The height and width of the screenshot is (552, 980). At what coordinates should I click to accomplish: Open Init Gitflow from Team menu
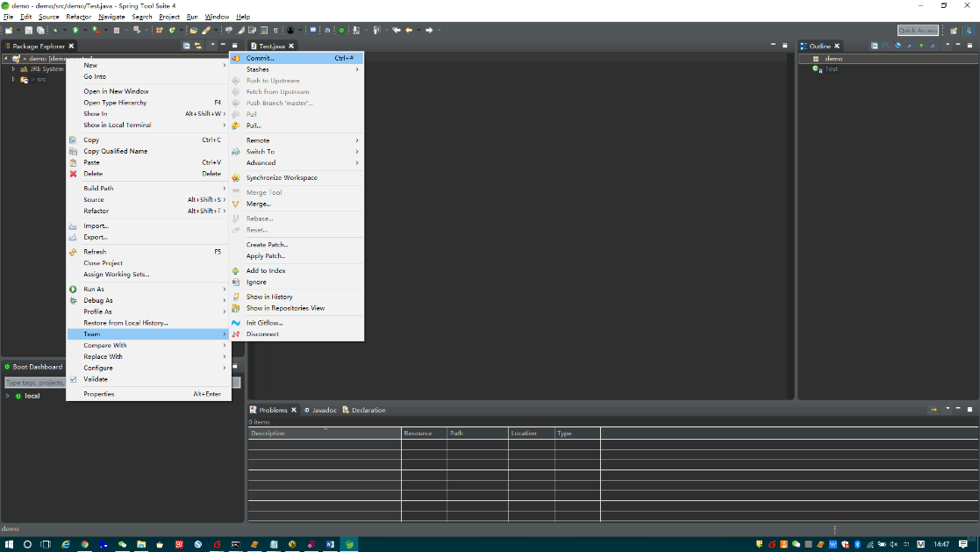(264, 322)
